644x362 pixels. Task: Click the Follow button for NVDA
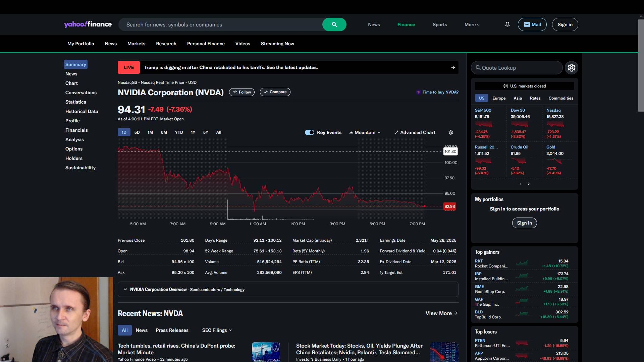pos(242,92)
